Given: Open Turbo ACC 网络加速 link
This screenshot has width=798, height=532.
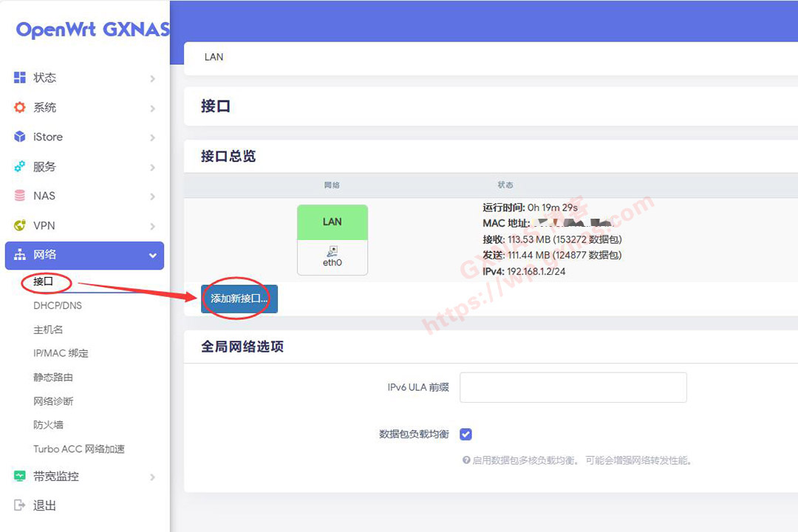Looking at the screenshot, I should [x=79, y=449].
